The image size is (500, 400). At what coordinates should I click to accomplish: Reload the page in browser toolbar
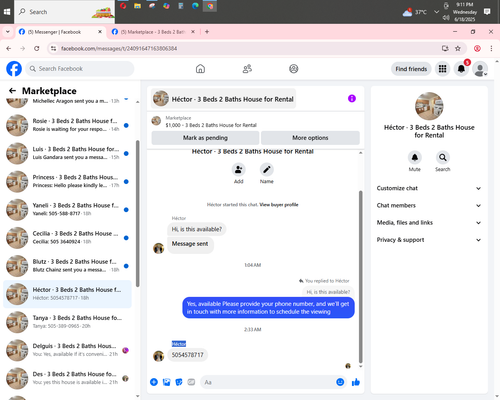tap(37, 49)
